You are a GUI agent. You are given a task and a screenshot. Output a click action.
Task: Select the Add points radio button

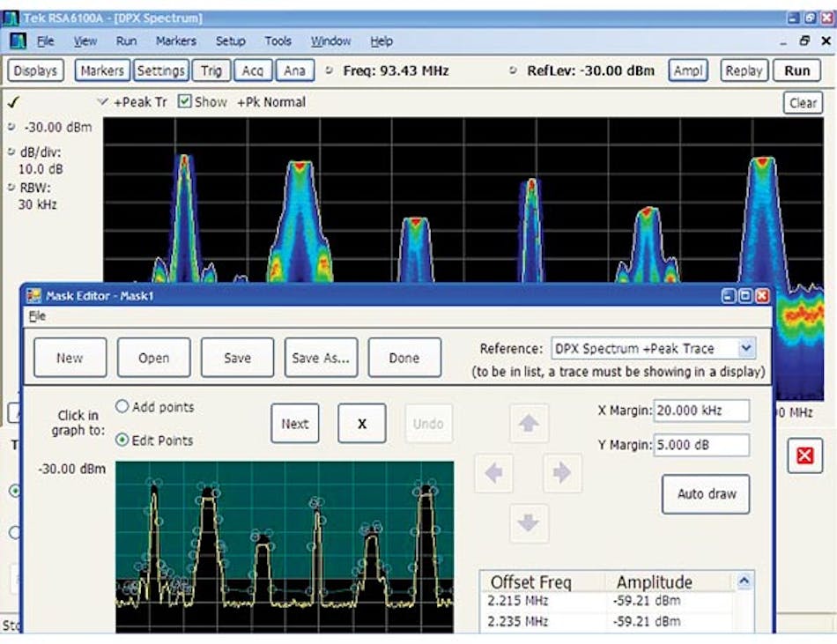click(122, 407)
